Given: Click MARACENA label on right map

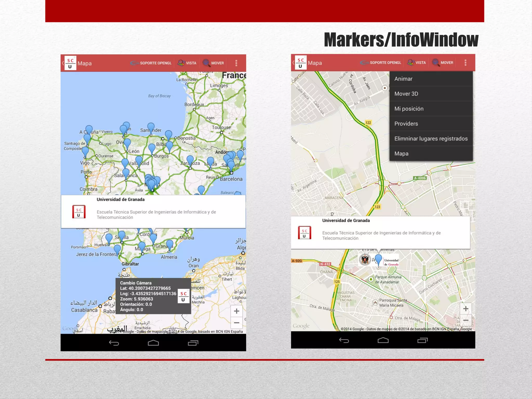Looking at the screenshot, I should coord(334,198).
